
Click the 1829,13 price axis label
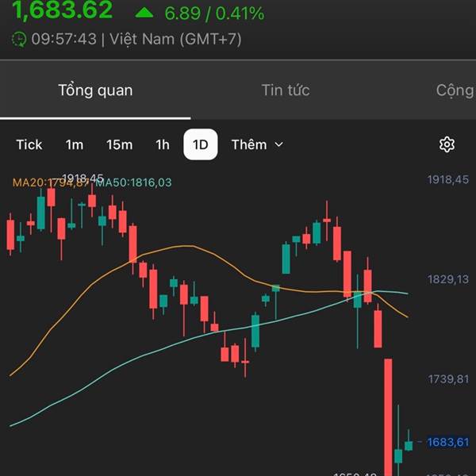[449, 279]
